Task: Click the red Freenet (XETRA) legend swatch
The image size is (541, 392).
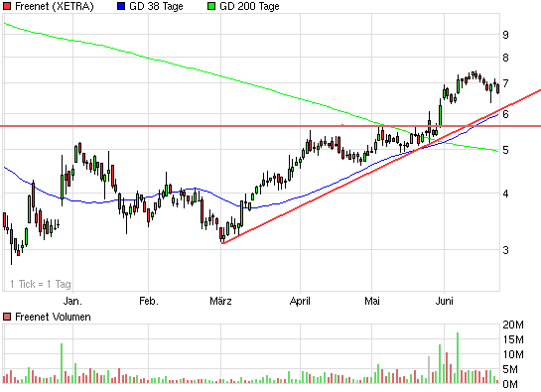Action: click(7, 6)
